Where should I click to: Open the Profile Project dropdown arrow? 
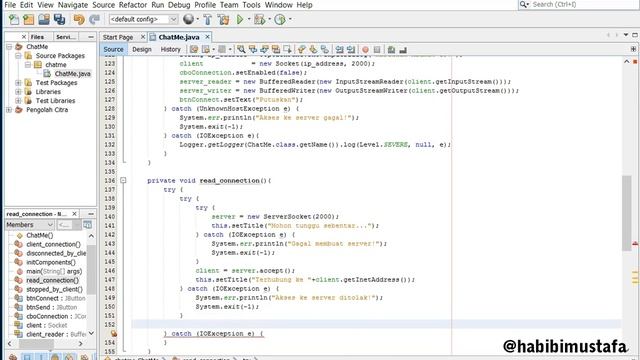[290, 19]
